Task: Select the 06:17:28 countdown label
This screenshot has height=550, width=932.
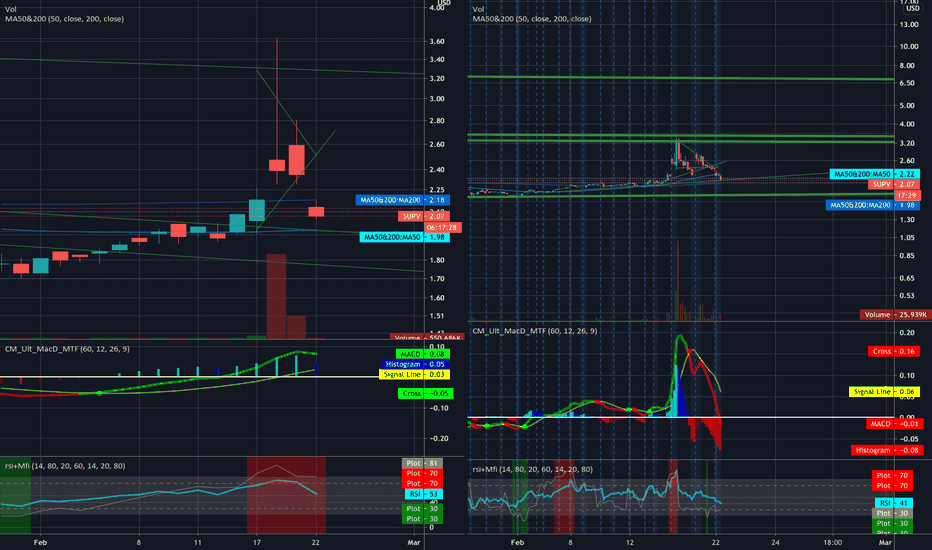Action: (443, 228)
